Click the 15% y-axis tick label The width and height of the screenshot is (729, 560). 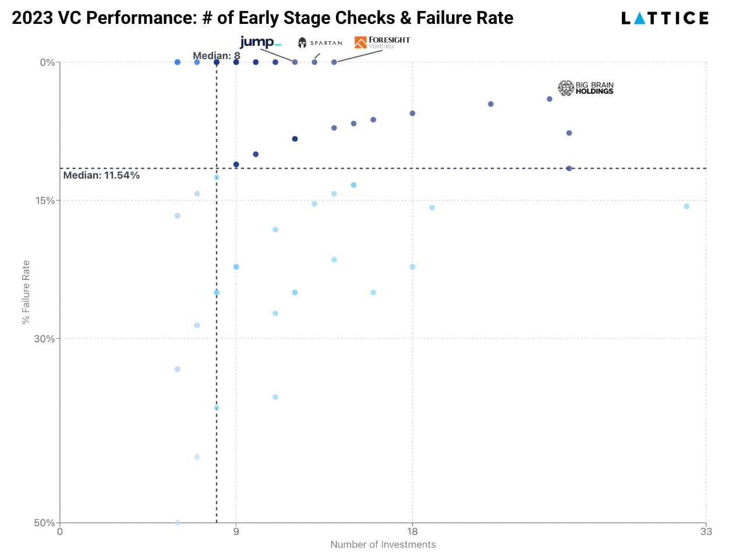click(45, 201)
